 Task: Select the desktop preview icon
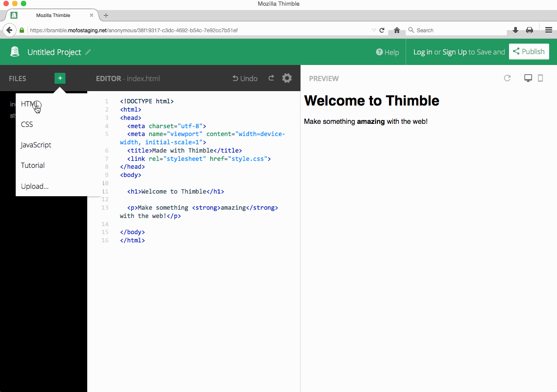click(528, 78)
